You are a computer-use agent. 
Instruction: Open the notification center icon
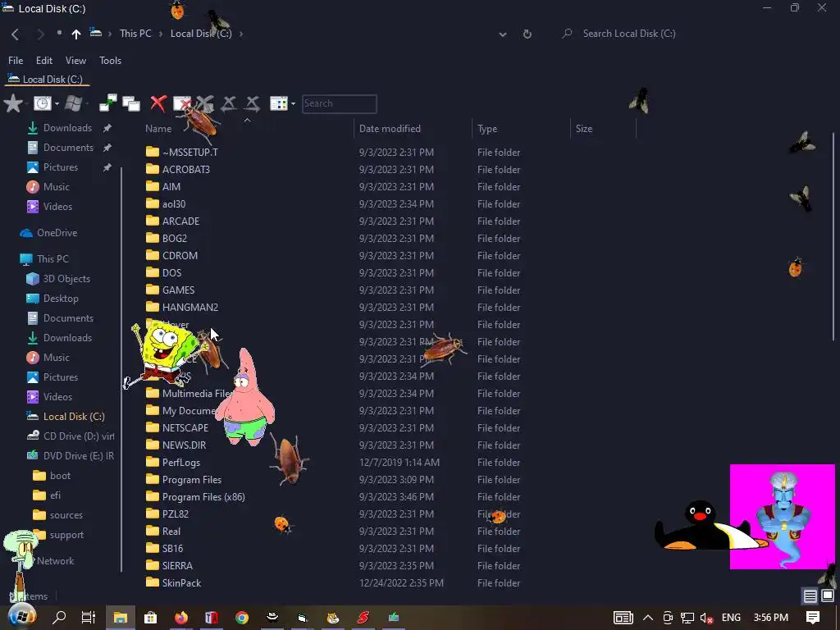[x=813, y=617]
